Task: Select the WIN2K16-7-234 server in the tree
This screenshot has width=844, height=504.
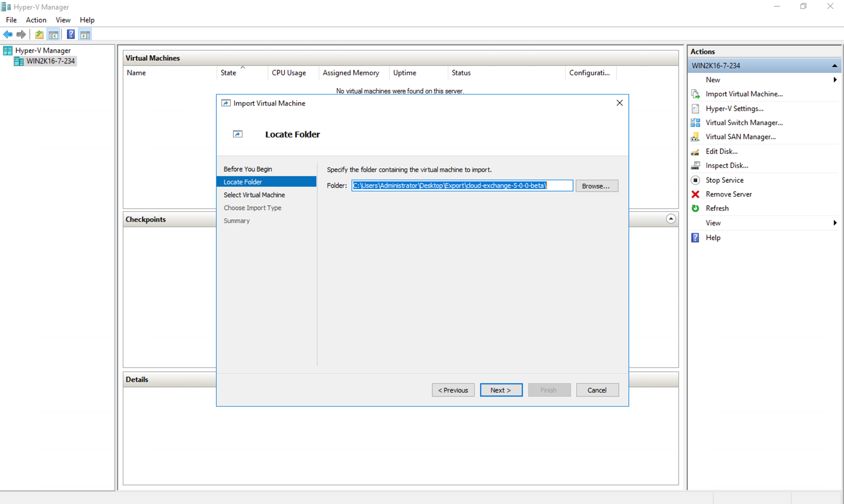Action: [50, 61]
